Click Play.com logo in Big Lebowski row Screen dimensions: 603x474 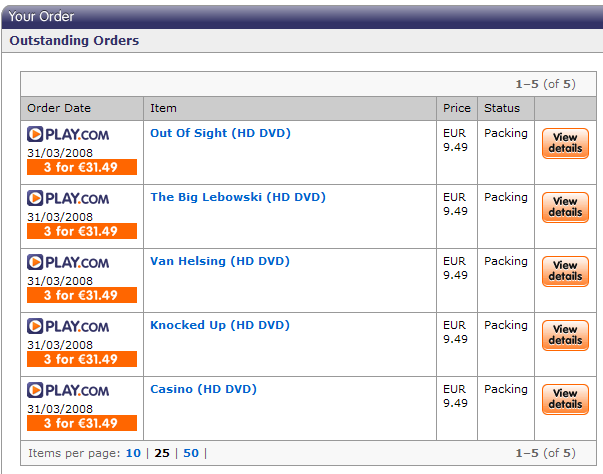click(68, 198)
